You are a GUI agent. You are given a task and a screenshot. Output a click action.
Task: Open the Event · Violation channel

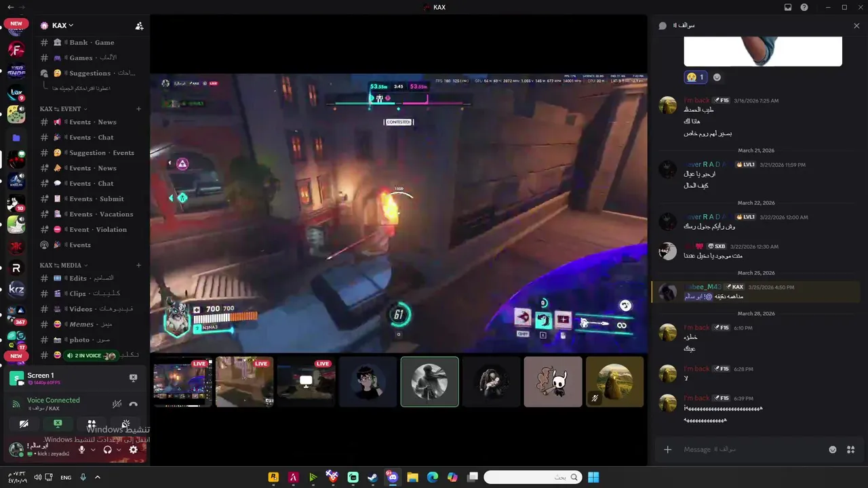[92, 229]
